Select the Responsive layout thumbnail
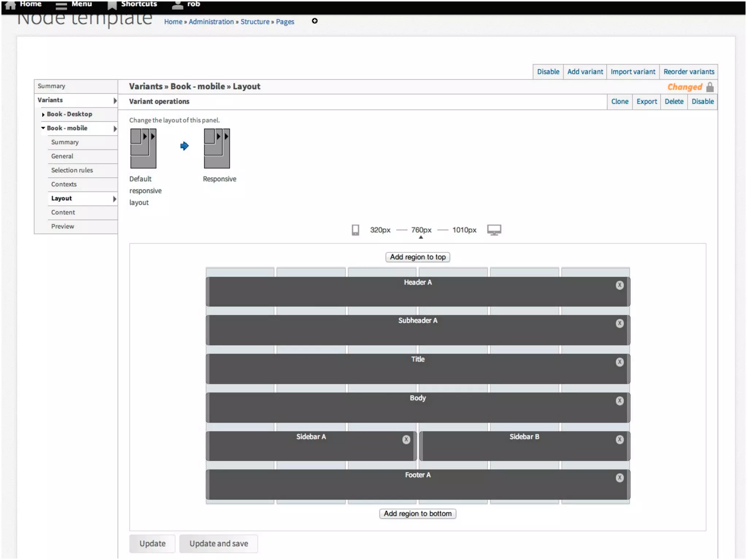Image resolution: width=747 pixels, height=560 pixels. [x=217, y=148]
